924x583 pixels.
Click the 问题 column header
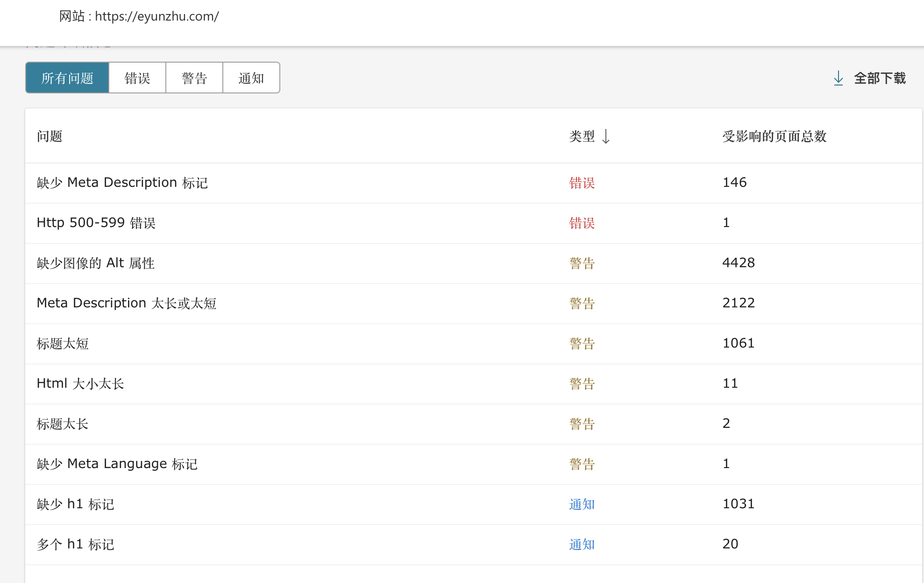50,136
